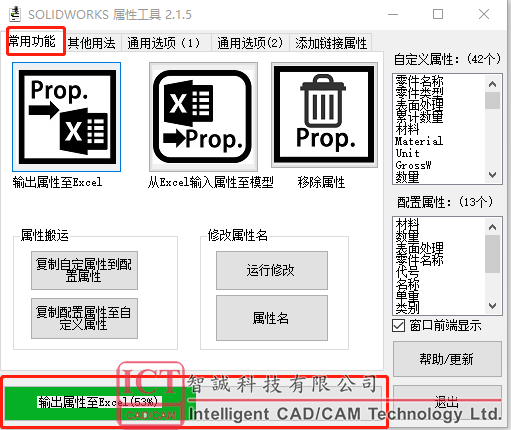The height and width of the screenshot is (430, 511).
Task: Click the 帮助/更新 button
Action: (447, 359)
